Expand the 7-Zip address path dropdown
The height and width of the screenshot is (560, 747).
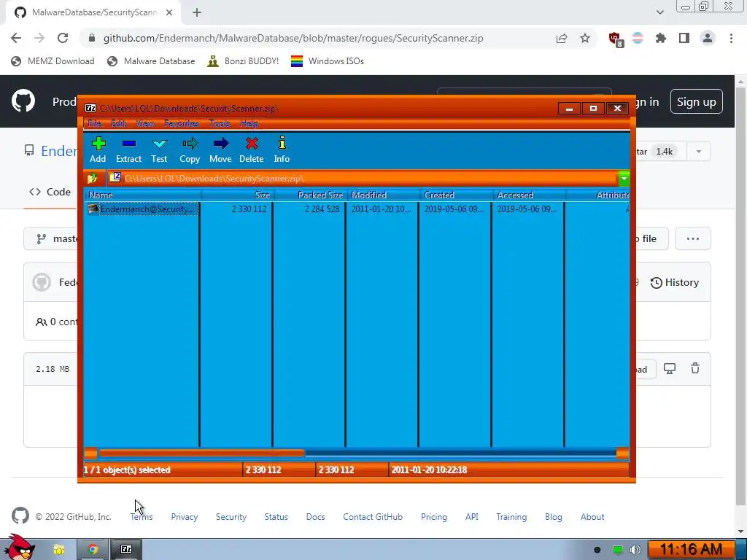624,179
